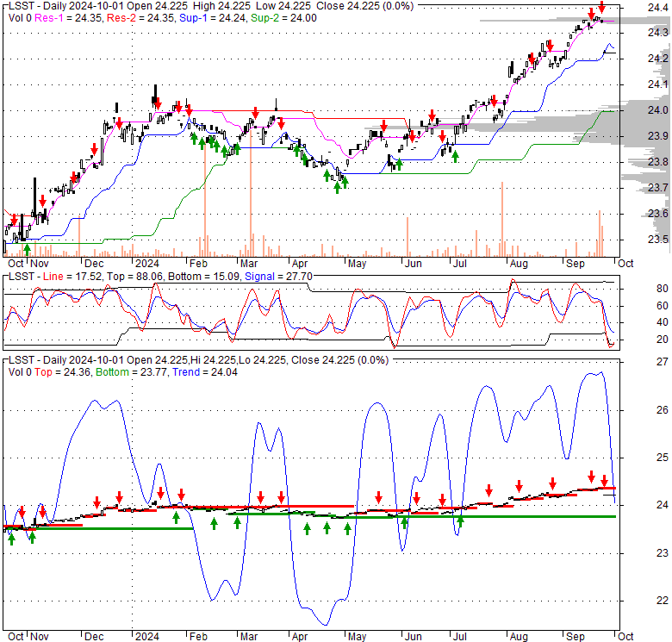Click the leftmost green arrow in bottom trend panel
672x642 pixels.
pyautogui.click(x=11, y=538)
